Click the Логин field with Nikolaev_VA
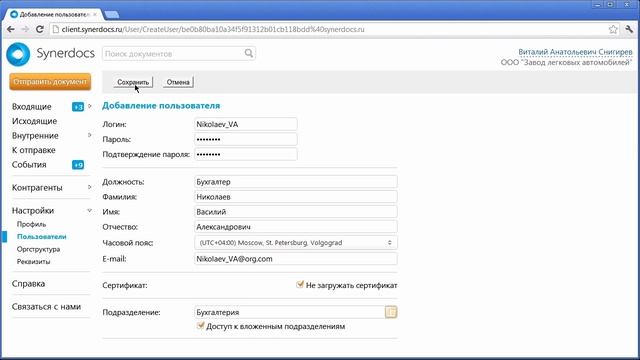Screen dimensions: 640x360 point(246,124)
